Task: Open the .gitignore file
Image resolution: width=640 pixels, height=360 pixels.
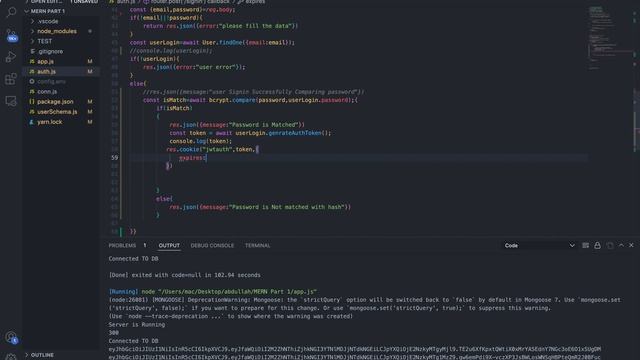Action: [x=50, y=51]
